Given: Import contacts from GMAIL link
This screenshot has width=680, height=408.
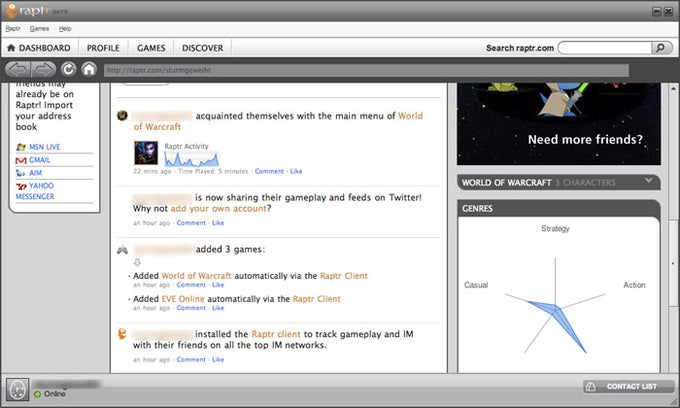Looking at the screenshot, I should (39, 160).
